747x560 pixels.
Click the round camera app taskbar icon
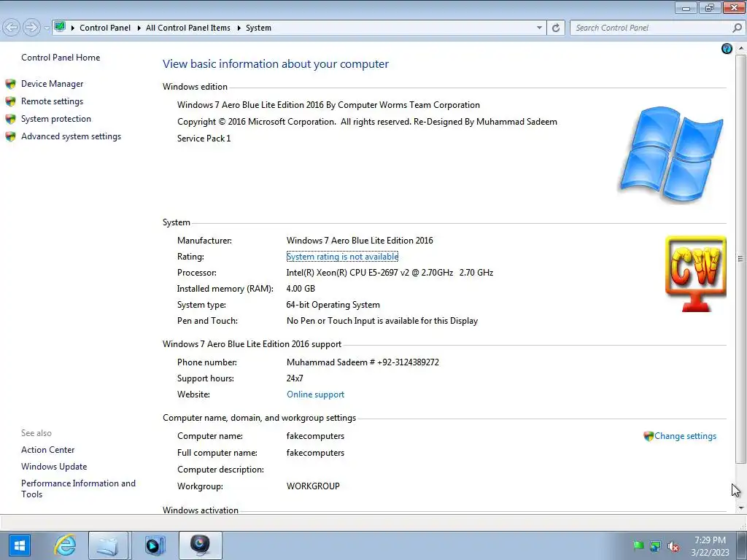pos(200,544)
